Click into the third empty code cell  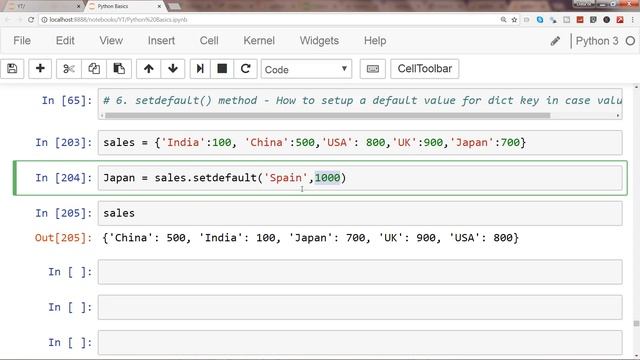360,342
